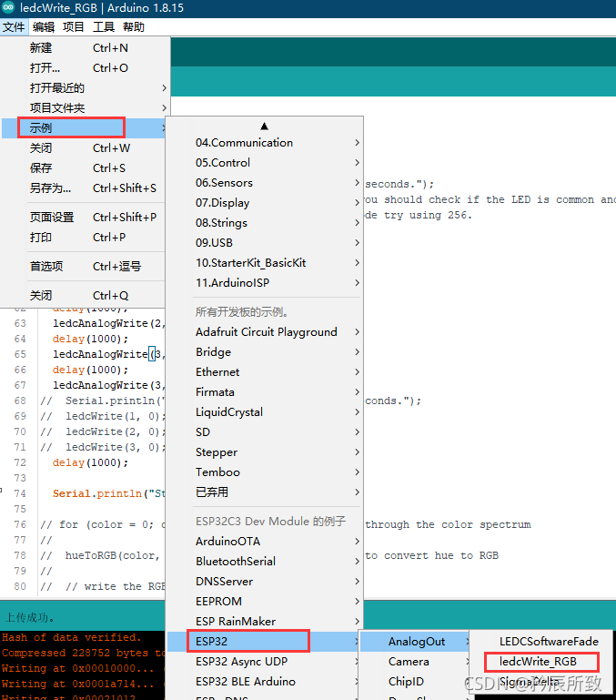The image size is (616, 700).
Task: Expand 04.Communication examples
Action: 264,143
